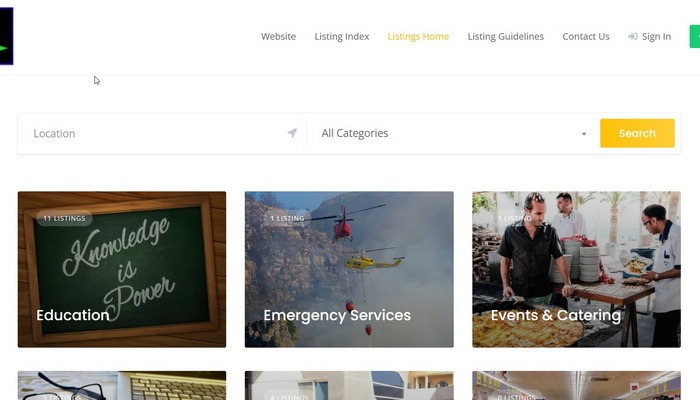Click the Sign In link

point(656,37)
